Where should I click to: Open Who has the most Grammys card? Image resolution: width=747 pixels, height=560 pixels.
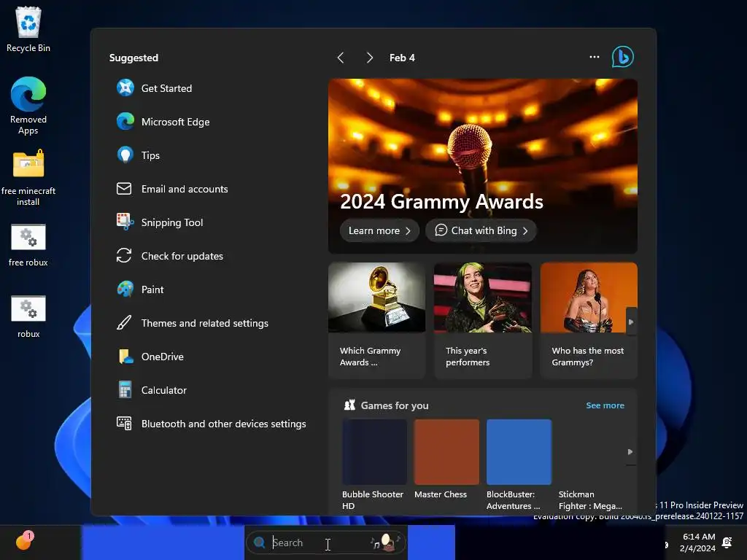(589, 321)
